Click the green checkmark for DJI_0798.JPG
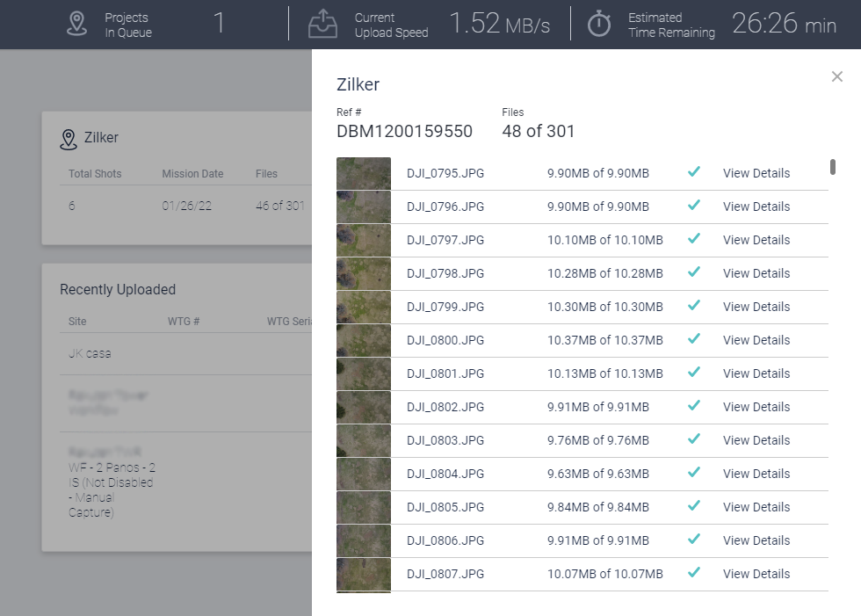Viewport: 861px width, 616px height. tap(694, 272)
